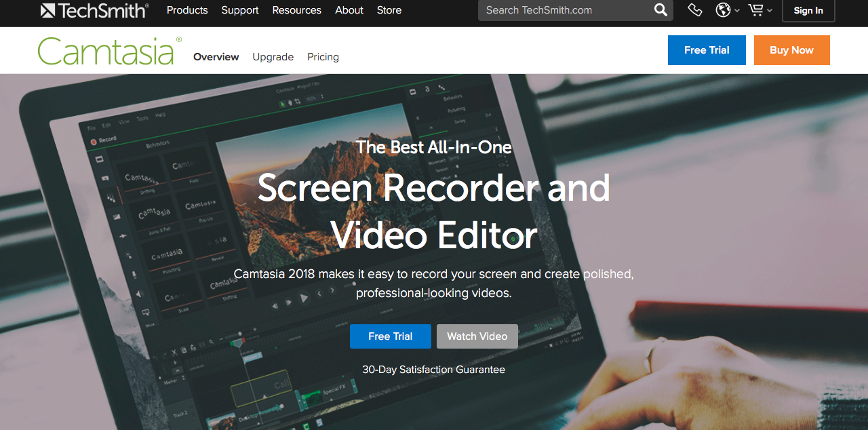The width and height of the screenshot is (868, 430).
Task: Open the globe language selector dropdown
Action: (x=728, y=10)
